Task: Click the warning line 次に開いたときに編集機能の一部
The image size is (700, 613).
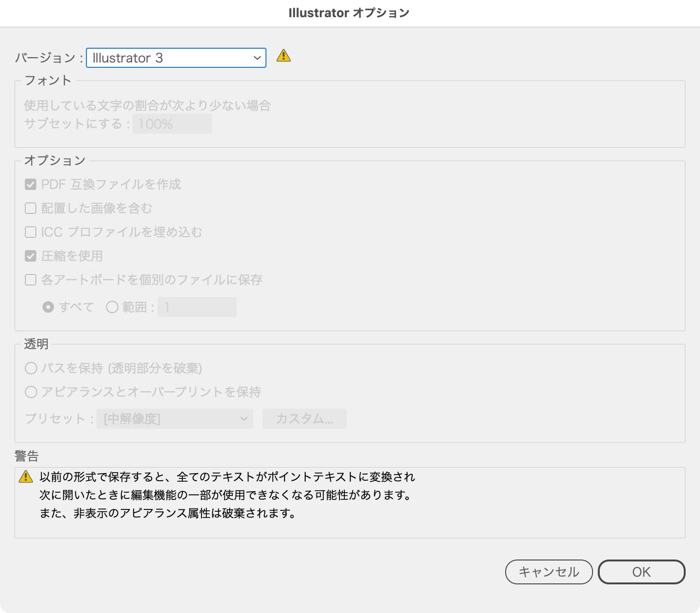Action: [x=126, y=495]
